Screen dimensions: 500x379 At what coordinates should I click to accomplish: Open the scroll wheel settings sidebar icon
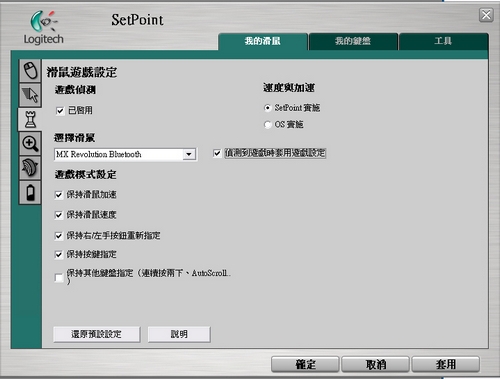tap(30, 168)
